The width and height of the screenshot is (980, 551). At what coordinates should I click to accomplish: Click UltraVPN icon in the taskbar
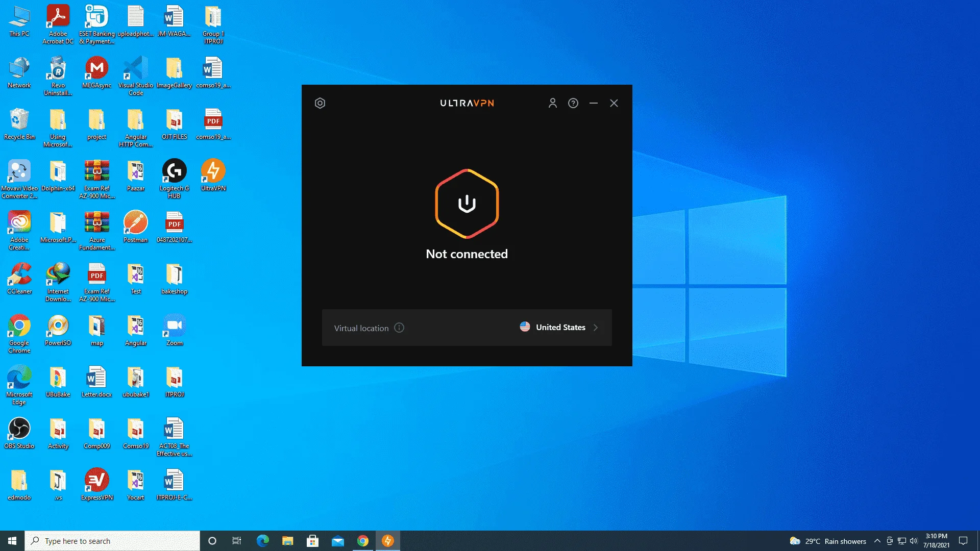[388, 541]
